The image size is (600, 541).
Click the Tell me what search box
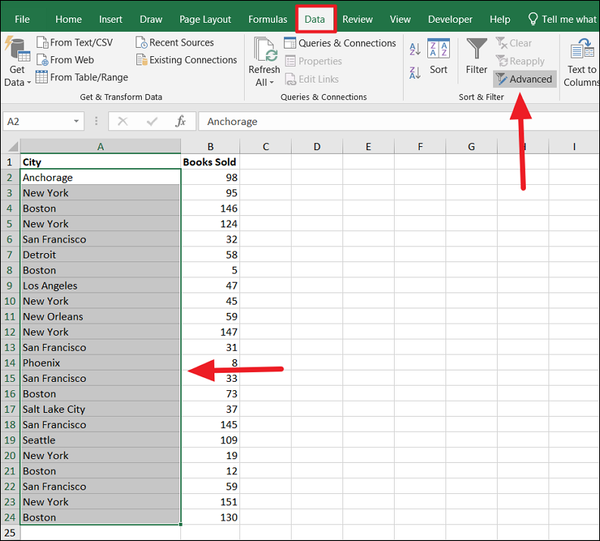[562, 19]
